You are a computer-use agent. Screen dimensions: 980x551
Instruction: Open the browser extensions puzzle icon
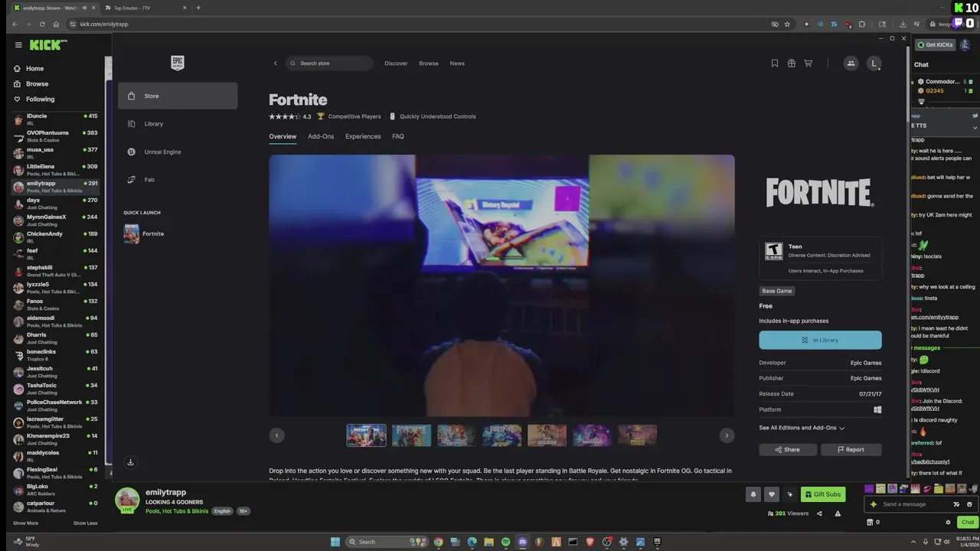click(x=862, y=24)
